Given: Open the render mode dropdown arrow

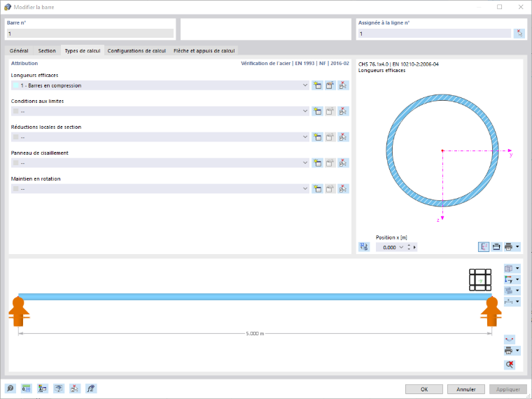Looking at the screenshot, I should [517, 290].
